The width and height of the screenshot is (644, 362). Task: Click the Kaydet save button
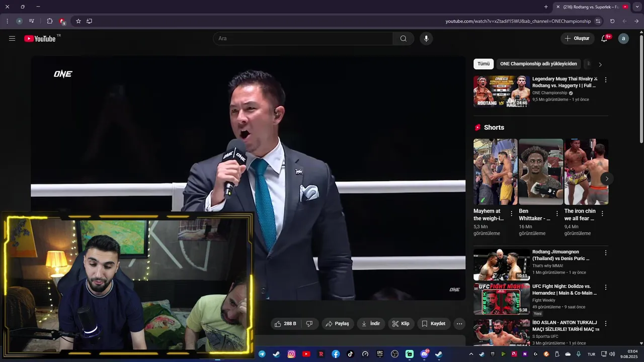(434, 324)
